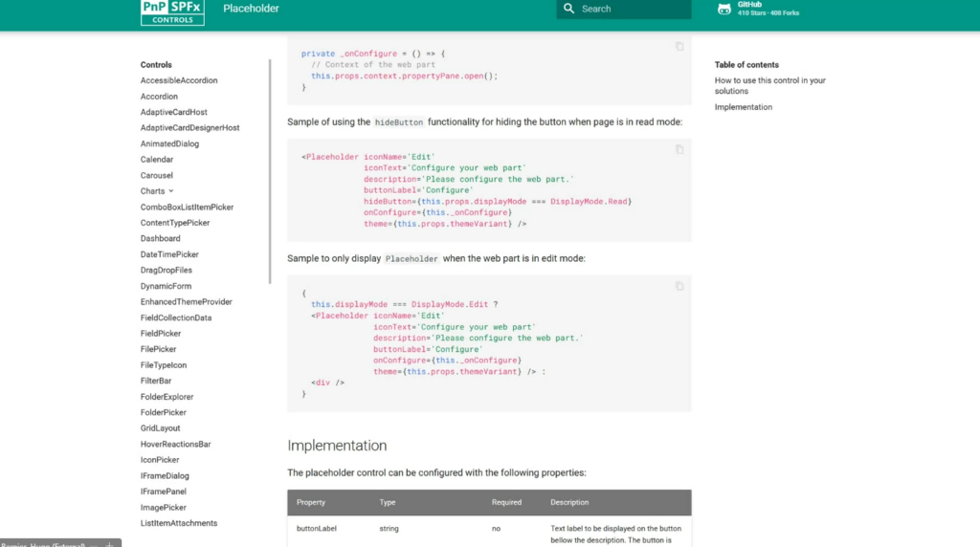Open the FilePicker control page
Image resolution: width=980 pixels, height=547 pixels.
tap(158, 349)
